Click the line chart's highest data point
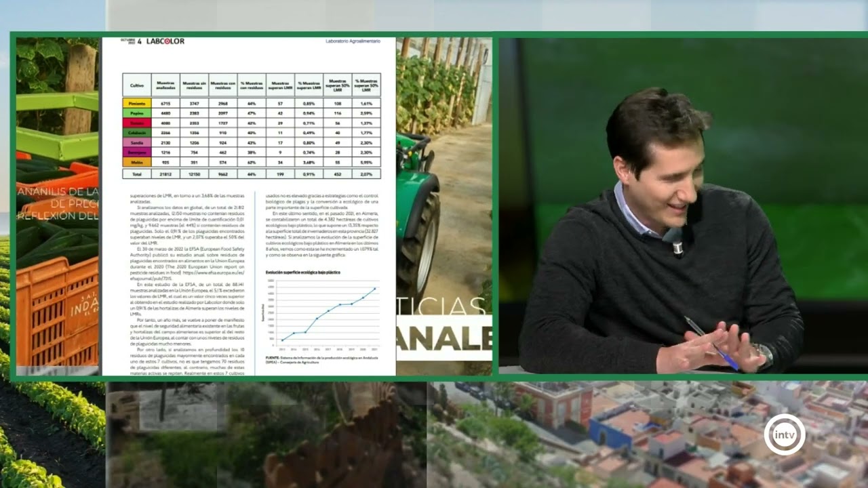This screenshot has height=488, width=868. 374,289
